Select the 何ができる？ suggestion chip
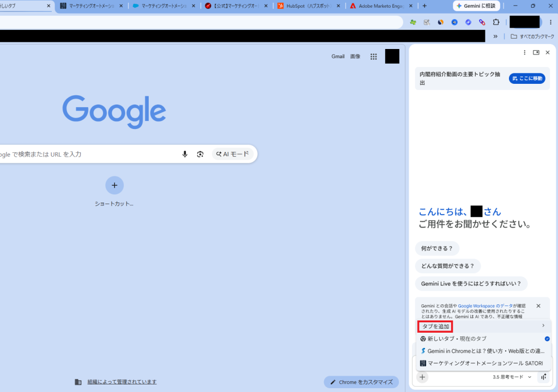 (x=437, y=248)
